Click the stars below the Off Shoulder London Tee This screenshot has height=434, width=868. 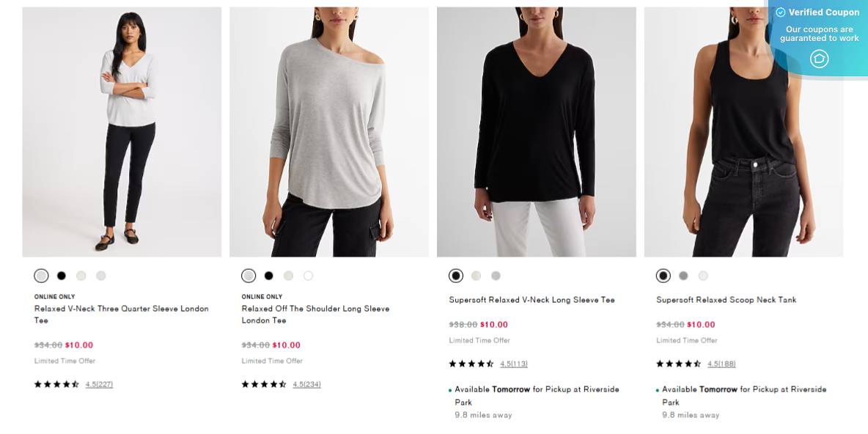(x=263, y=383)
